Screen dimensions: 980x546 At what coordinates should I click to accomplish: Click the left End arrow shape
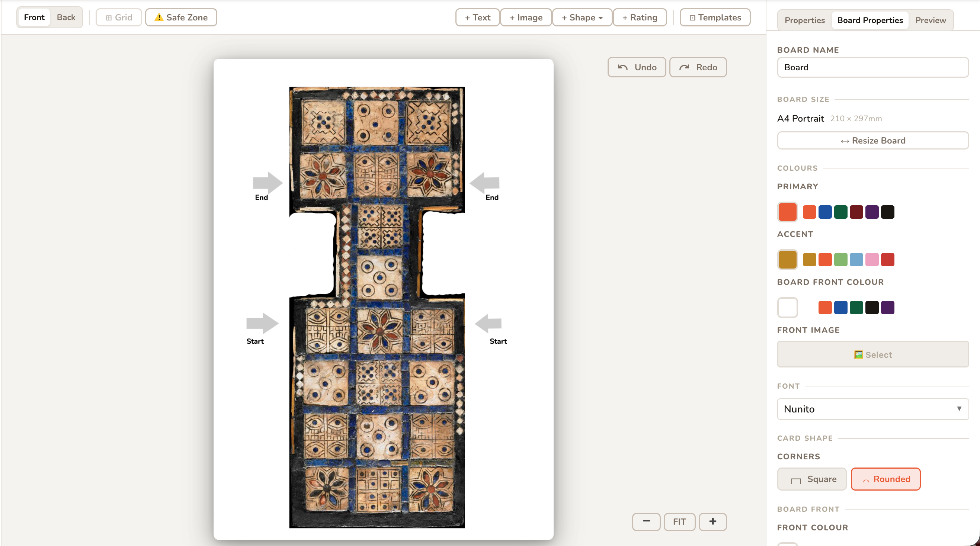point(268,183)
